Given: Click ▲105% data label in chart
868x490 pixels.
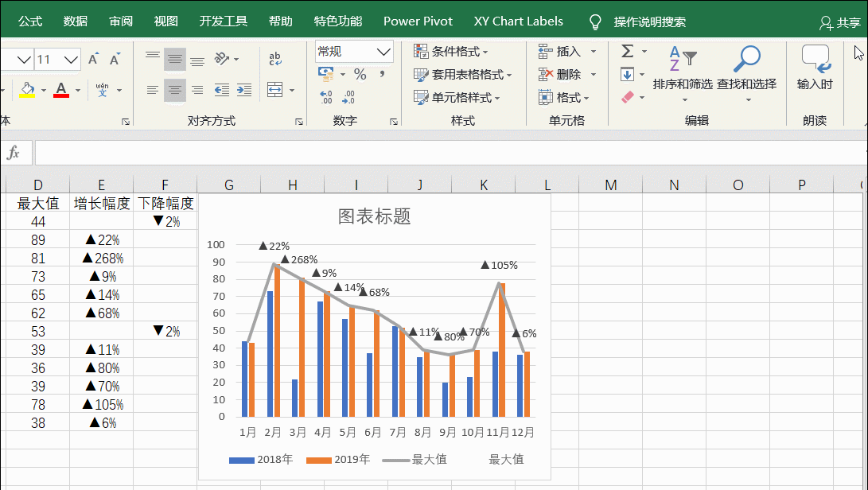Looking at the screenshot, I should coord(500,265).
